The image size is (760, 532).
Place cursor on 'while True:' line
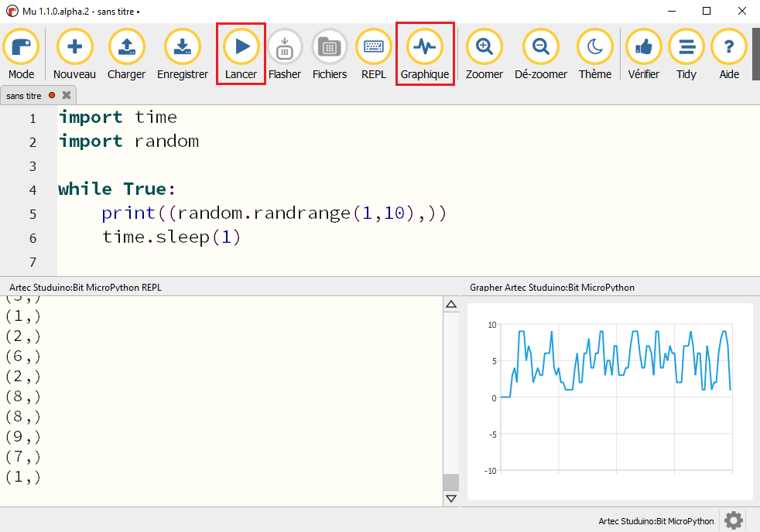pos(116,189)
